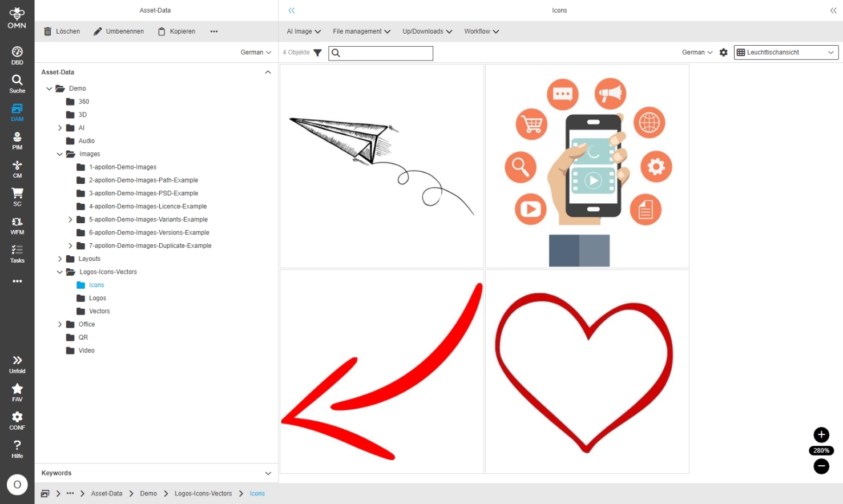Viewport: 843px width, 504px height.
Task: Open the DBD dashboard module
Action: (x=17, y=56)
